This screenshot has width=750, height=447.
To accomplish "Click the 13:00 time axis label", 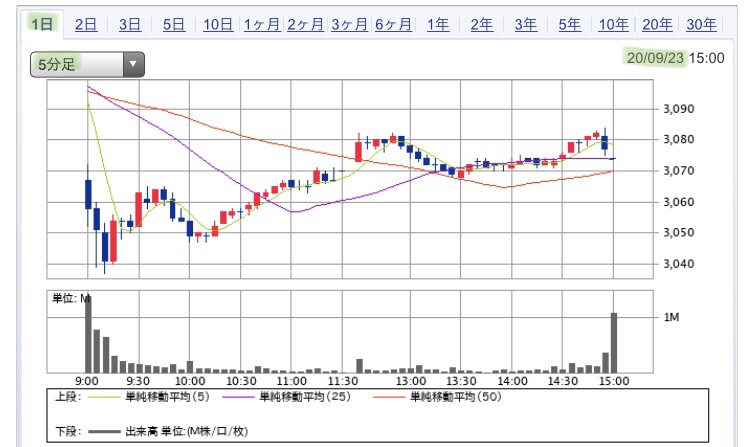I will [410, 381].
